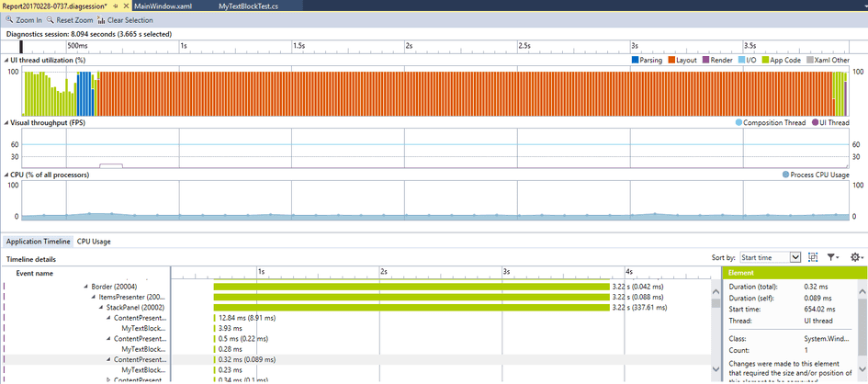Close the Report20170228-0737.diagsession tab
This screenshot has height=384, width=868.
tap(126, 6)
